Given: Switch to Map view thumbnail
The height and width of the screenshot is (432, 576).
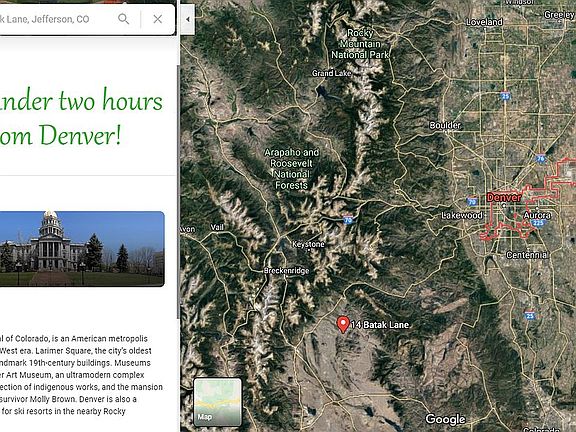Looking at the screenshot, I should click(217, 402).
